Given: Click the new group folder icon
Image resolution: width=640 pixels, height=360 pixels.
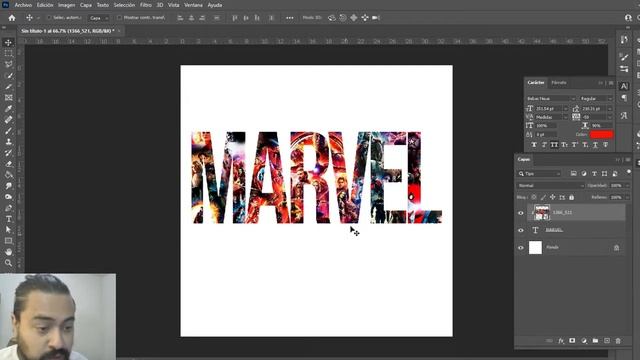Looking at the screenshot, I should (x=595, y=340).
